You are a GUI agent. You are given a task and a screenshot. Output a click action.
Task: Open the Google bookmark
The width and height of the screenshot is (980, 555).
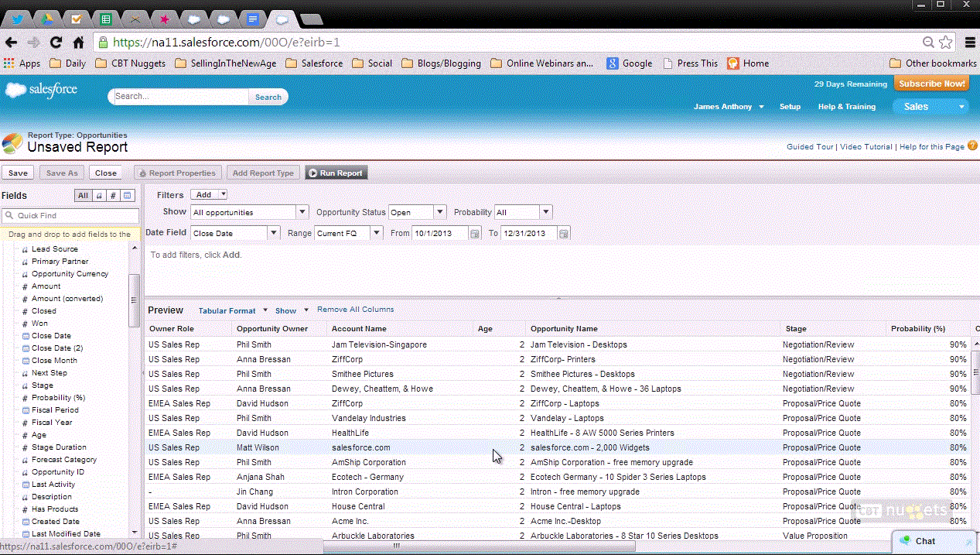(630, 63)
